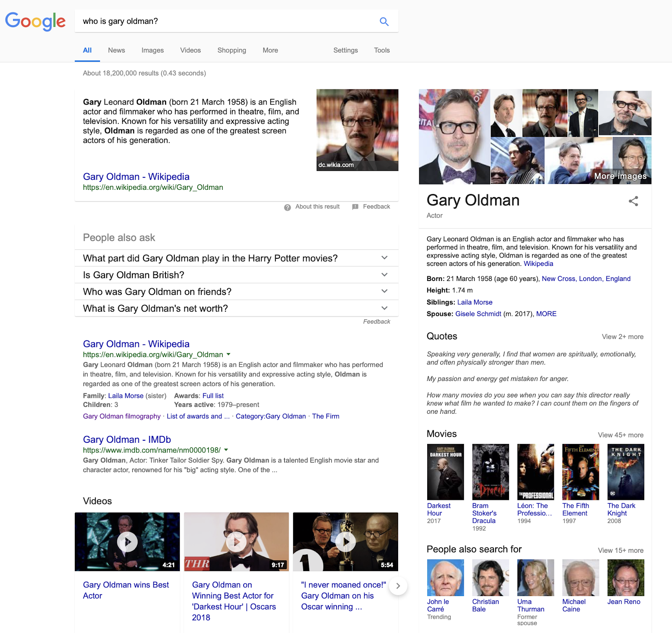Click the blue search magnifier icon
The height and width of the screenshot is (633, 672).
point(384,21)
